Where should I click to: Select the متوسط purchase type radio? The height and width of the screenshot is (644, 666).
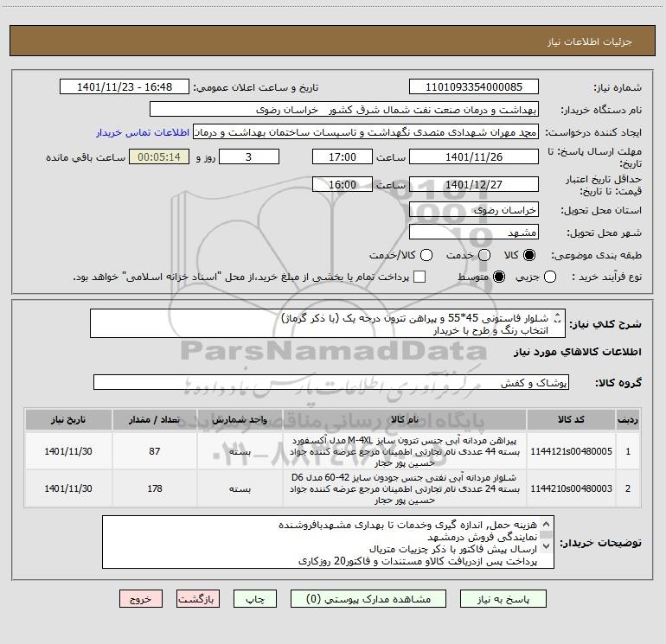(x=499, y=277)
